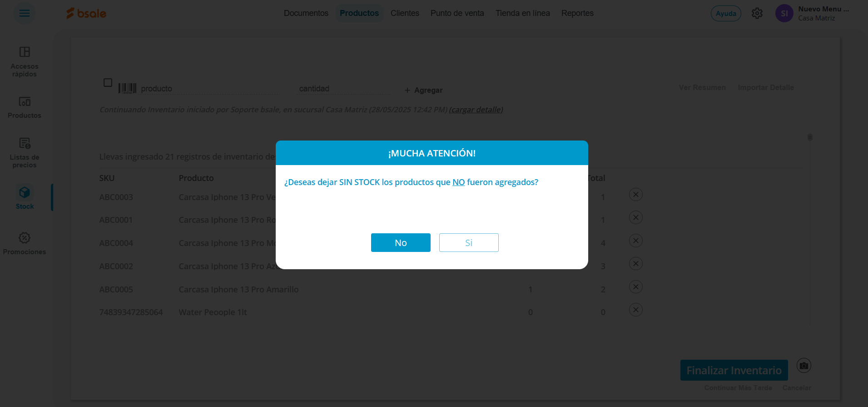Remove the ABC0003 row with X icon
The image size is (868, 407).
pos(636,195)
